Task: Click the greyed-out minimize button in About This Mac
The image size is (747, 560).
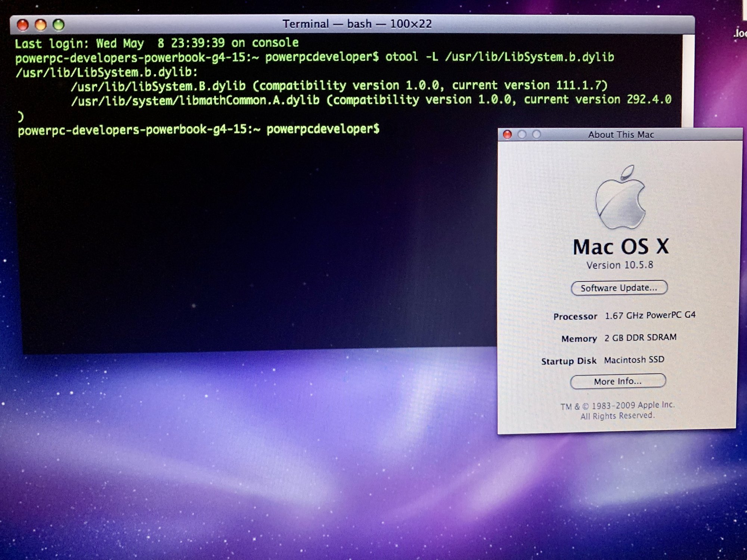Action: pyautogui.click(x=522, y=134)
